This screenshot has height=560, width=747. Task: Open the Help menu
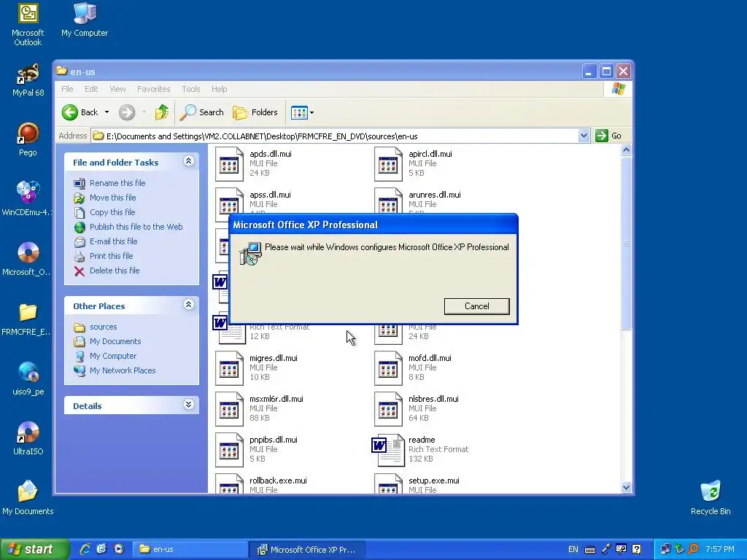pyautogui.click(x=219, y=89)
